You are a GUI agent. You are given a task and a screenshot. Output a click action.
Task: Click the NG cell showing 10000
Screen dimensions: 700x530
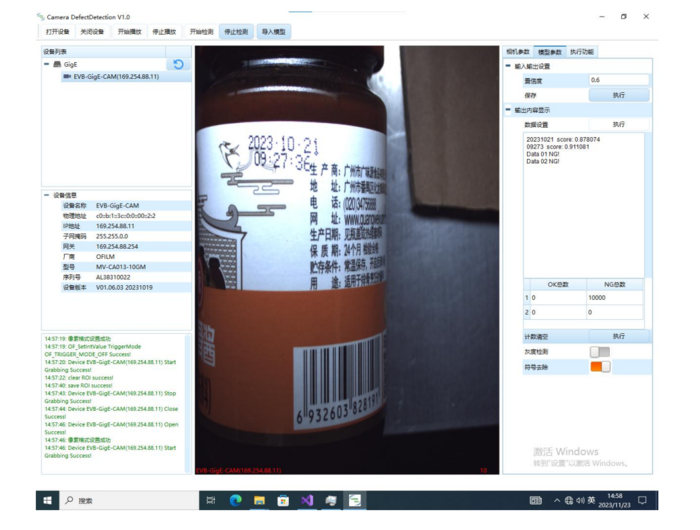pos(615,298)
